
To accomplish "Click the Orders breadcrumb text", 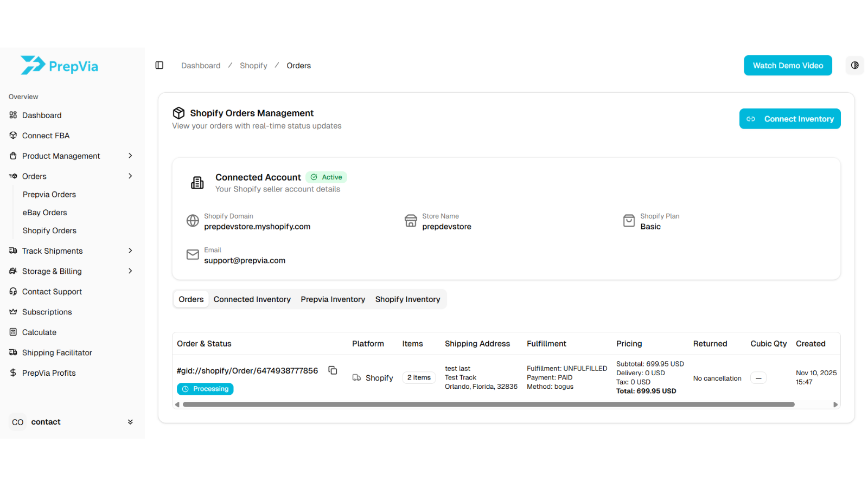I will pyautogui.click(x=299, y=66).
